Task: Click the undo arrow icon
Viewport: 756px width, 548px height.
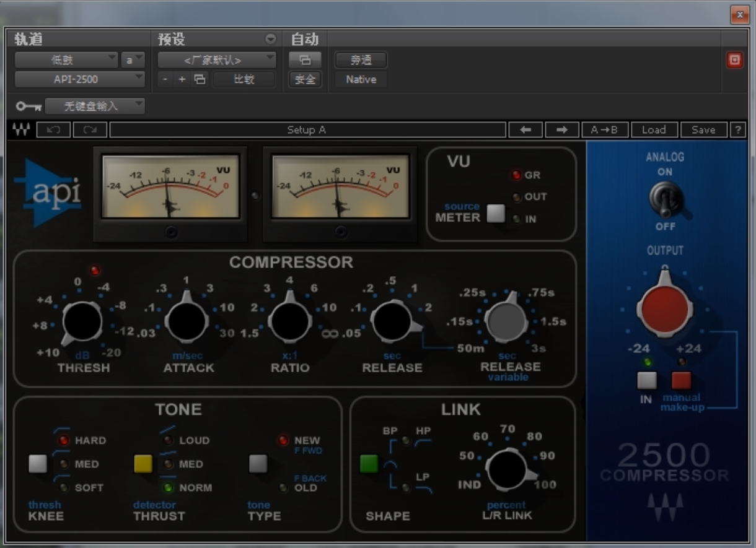Action: pyautogui.click(x=53, y=130)
